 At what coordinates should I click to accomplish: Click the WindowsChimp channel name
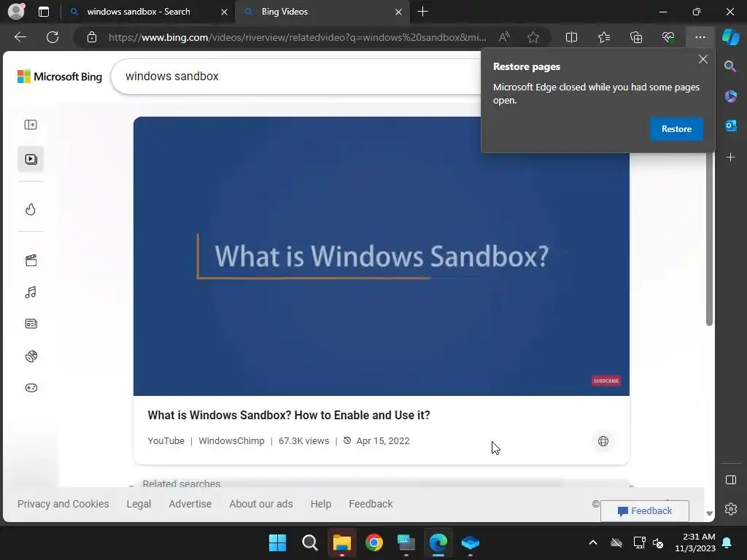231,441
